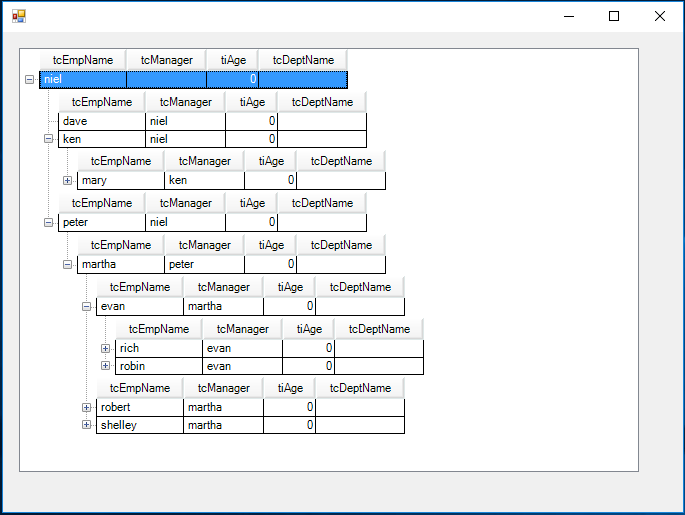Click the manager cell evan in rich's row
The height and width of the screenshot is (515, 685).
click(x=242, y=348)
